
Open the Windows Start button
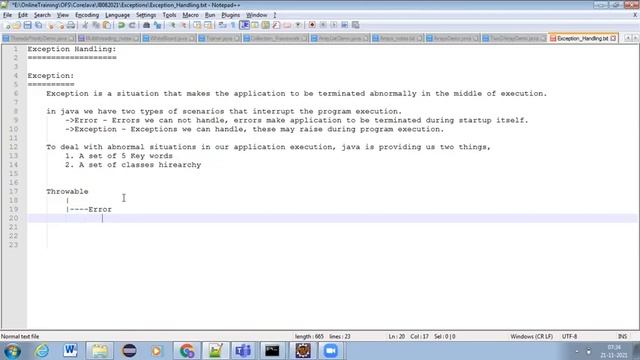tap(12, 351)
